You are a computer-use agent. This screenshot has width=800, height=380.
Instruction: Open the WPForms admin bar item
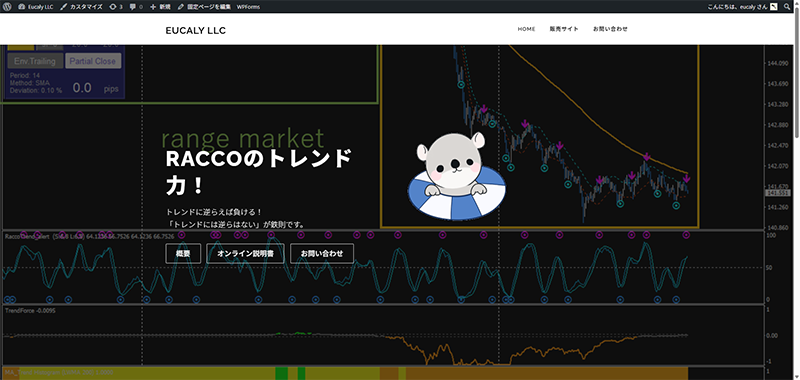pyautogui.click(x=248, y=7)
